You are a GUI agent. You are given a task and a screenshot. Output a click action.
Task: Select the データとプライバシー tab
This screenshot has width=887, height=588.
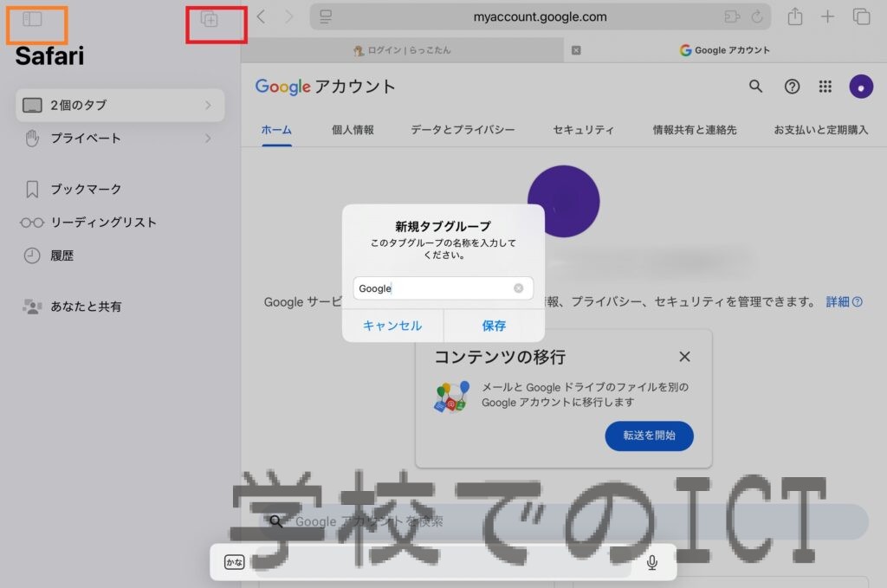click(463, 130)
